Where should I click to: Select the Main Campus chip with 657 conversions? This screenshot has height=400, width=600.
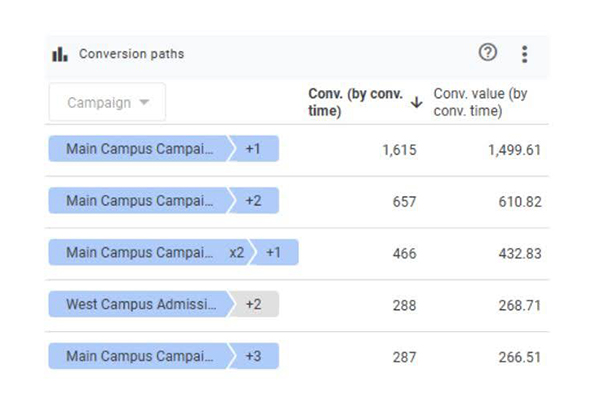tap(140, 201)
